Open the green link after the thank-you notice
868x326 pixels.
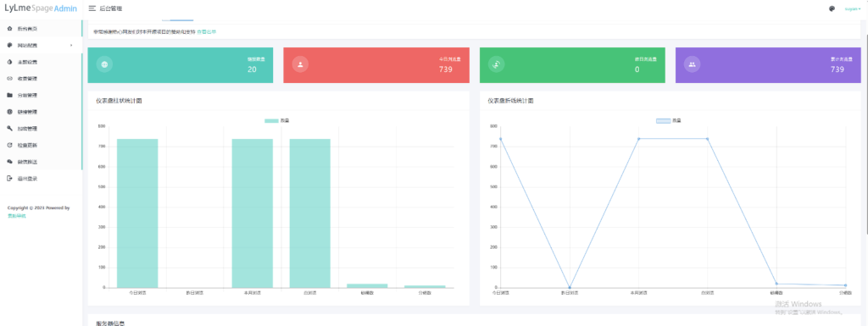pos(207,32)
